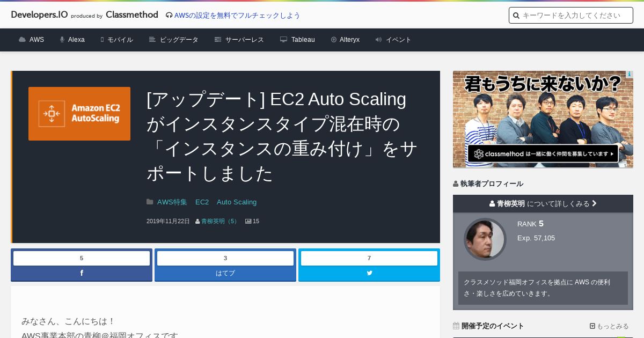The width and height of the screenshot is (644, 338).
Task: Open the Tableau navigation menu item
Action: (x=297, y=40)
